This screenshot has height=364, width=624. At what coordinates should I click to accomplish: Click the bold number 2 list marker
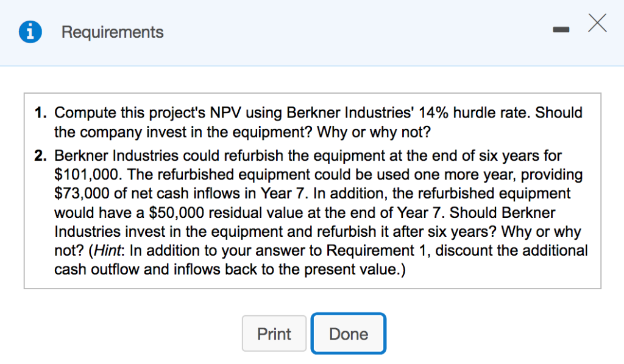pyautogui.click(x=38, y=156)
